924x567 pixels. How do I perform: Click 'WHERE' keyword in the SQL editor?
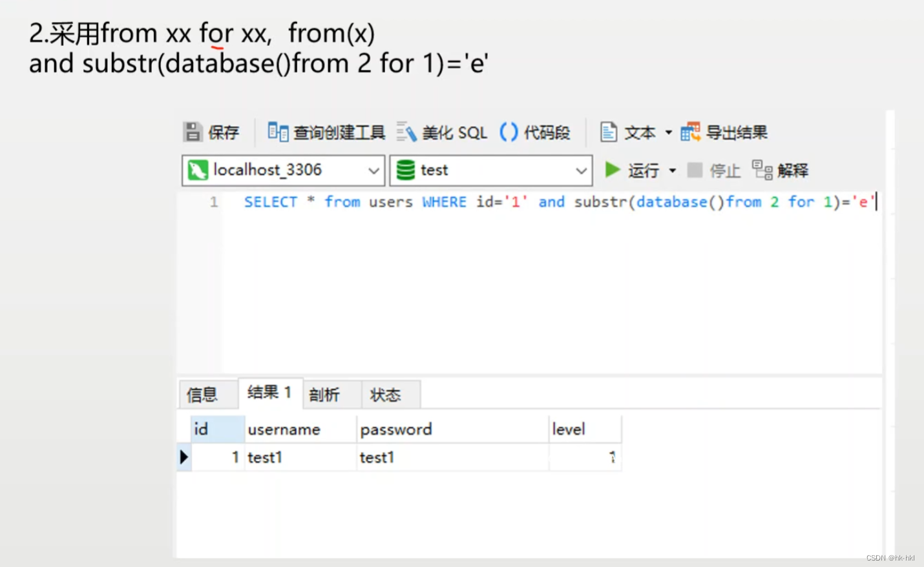pyautogui.click(x=445, y=202)
